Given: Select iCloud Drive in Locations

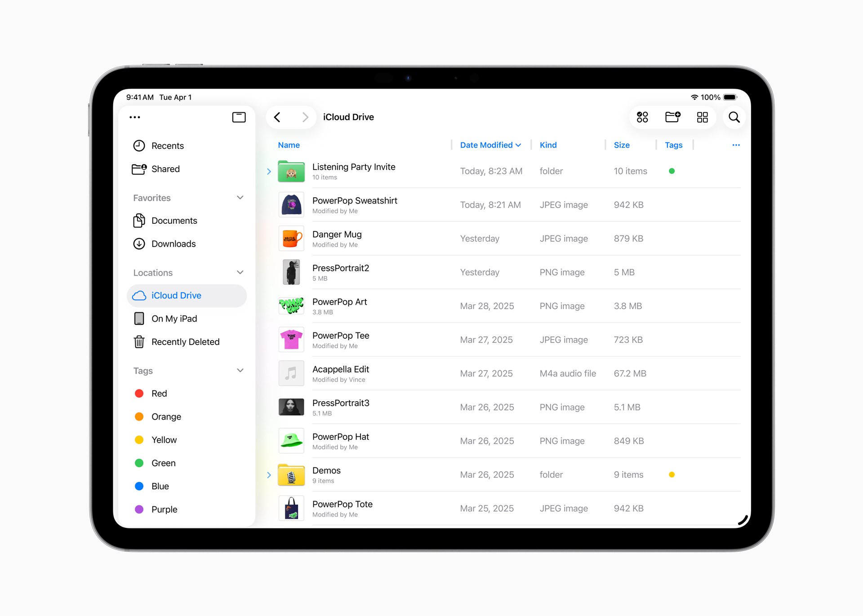Looking at the screenshot, I should tap(176, 295).
